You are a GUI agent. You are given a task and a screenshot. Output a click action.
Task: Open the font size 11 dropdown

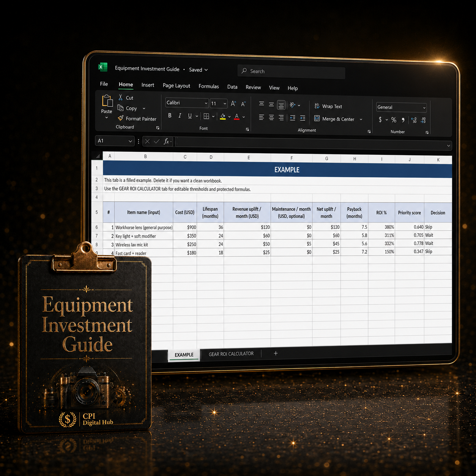219,104
